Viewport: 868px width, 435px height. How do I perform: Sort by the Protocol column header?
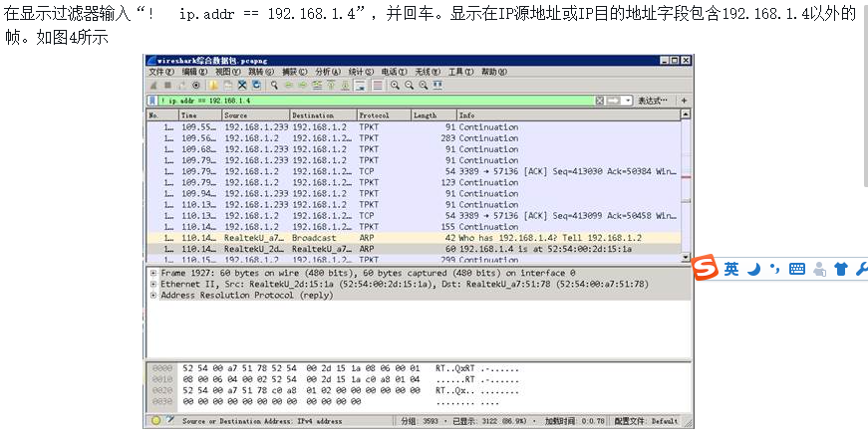[383, 115]
